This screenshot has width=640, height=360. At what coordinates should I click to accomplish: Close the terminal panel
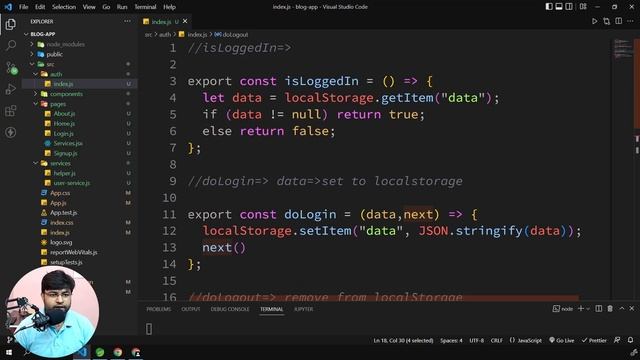point(631,309)
